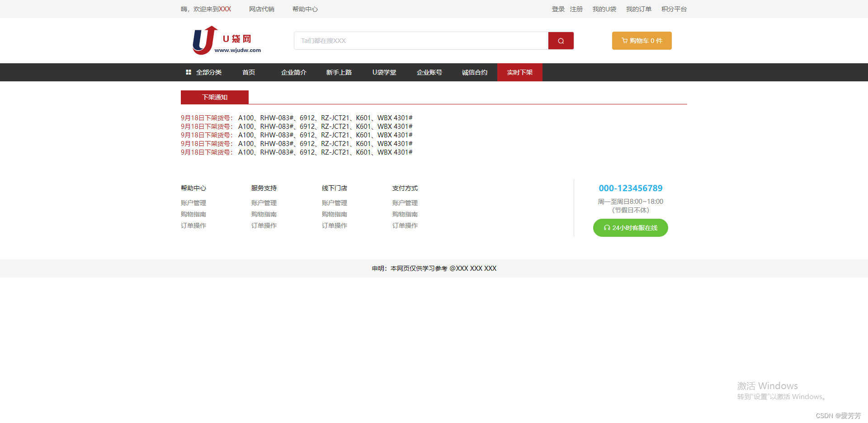
Task: Click the 线下门店 footer column heading
Action: pyautogui.click(x=335, y=188)
